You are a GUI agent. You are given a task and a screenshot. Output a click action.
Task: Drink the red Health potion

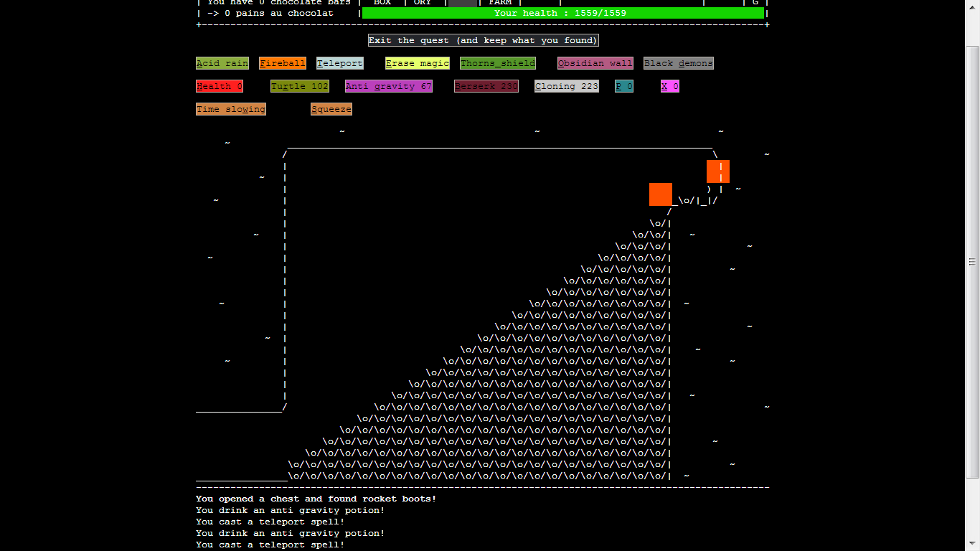click(220, 86)
